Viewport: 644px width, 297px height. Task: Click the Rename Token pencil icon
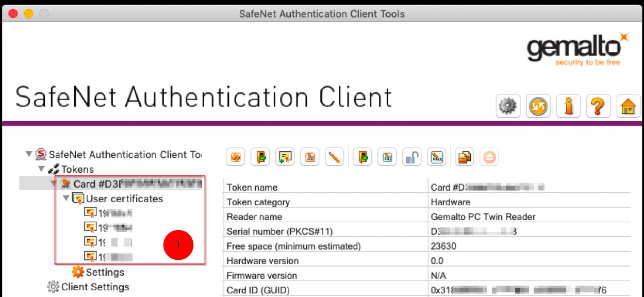(x=335, y=157)
